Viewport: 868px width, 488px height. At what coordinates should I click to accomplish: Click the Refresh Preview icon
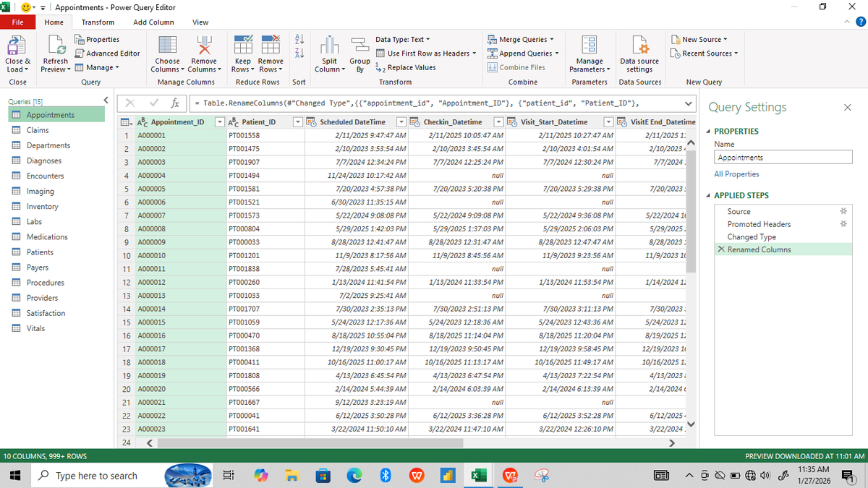click(x=56, y=45)
